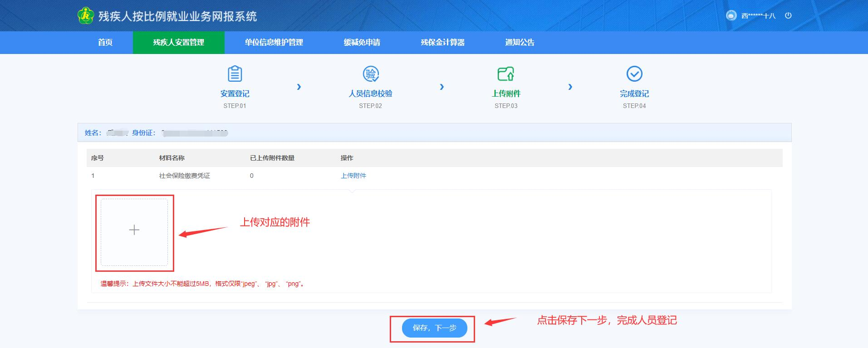This screenshot has width=868, height=348.
Task: Click the chevron before the 完成登记 step
Action: click(570, 87)
